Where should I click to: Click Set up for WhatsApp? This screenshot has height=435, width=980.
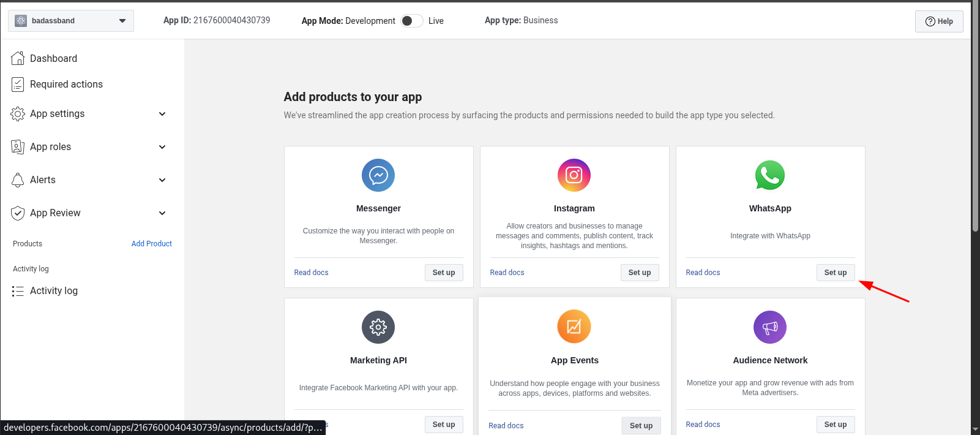pos(835,273)
